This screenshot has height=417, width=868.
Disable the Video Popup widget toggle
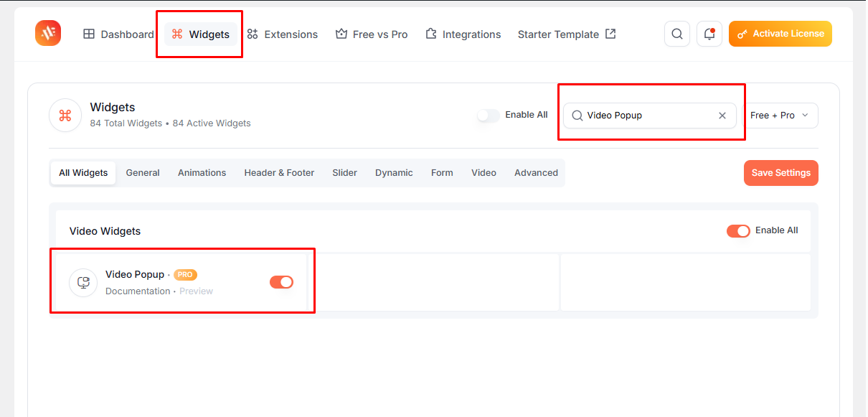(x=281, y=282)
